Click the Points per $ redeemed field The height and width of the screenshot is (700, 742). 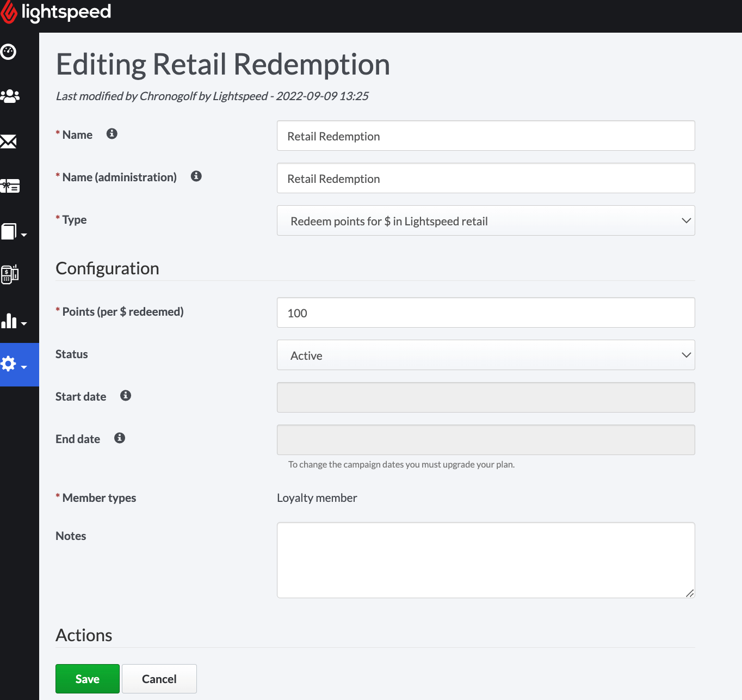[486, 312]
